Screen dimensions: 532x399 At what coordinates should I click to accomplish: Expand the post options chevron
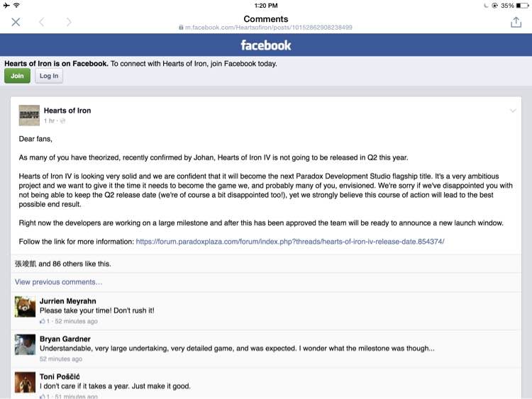coord(513,111)
